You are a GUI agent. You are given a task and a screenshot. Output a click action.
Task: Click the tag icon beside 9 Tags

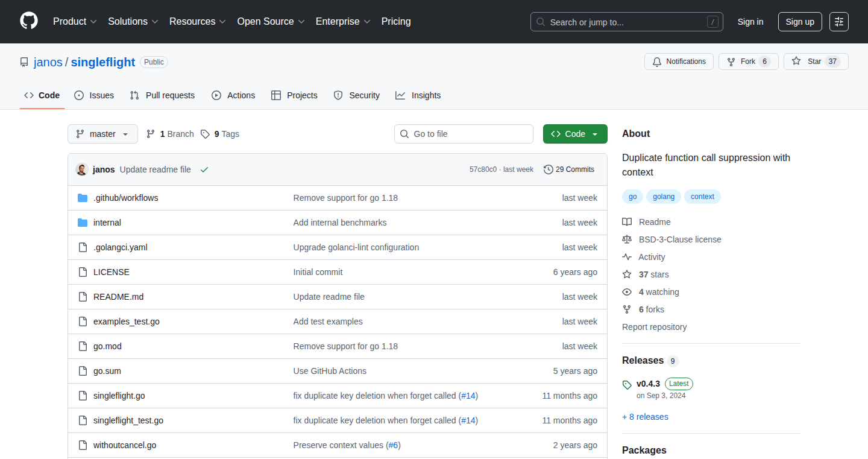206,134
